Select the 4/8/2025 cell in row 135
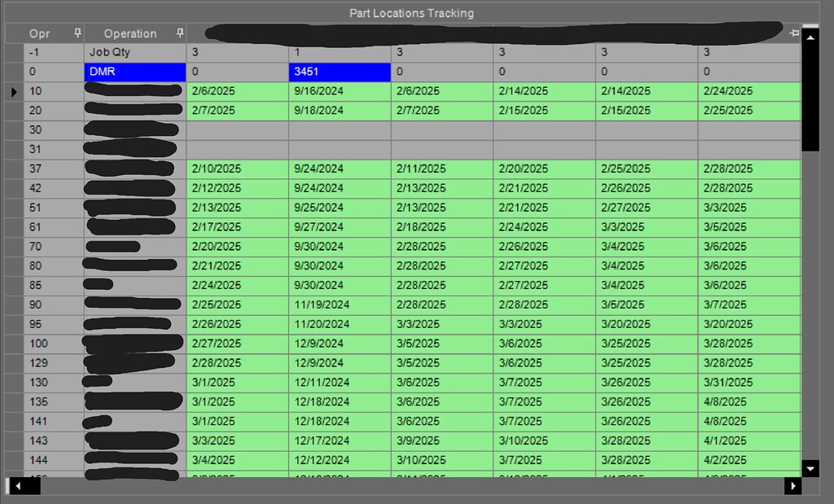 pos(748,401)
